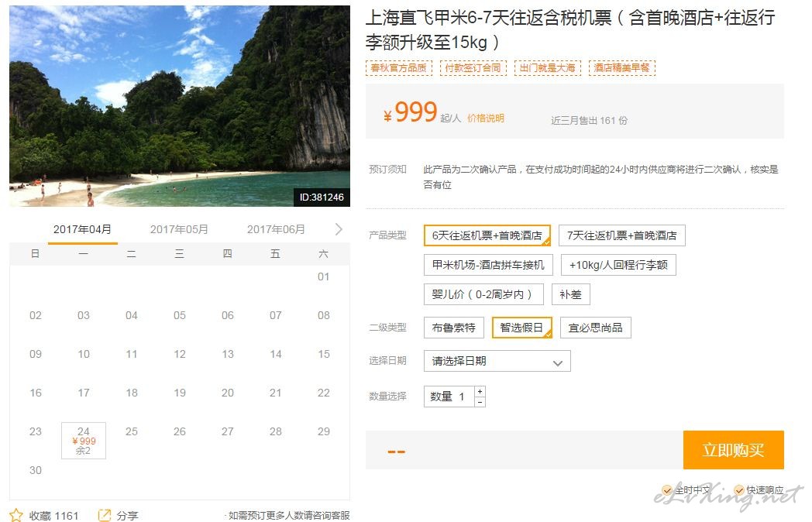
Task: Choose 布鲁索特 secondary type
Action: [453, 328]
